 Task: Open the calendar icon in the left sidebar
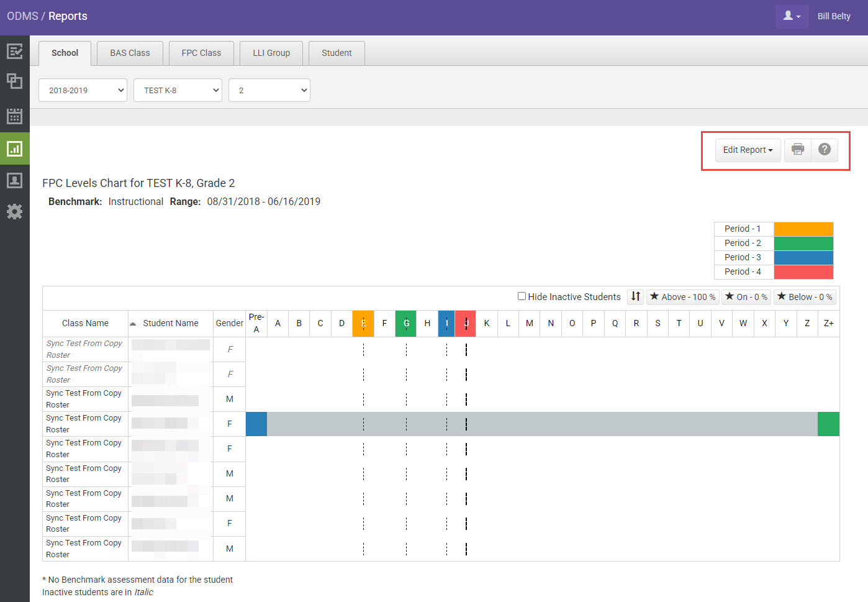pyautogui.click(x=15, y=116)
